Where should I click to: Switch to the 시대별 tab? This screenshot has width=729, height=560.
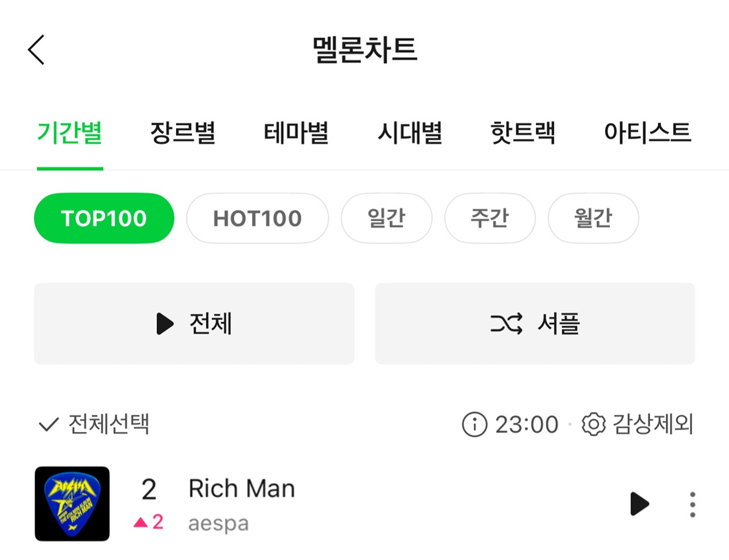[x=409, y=132]
